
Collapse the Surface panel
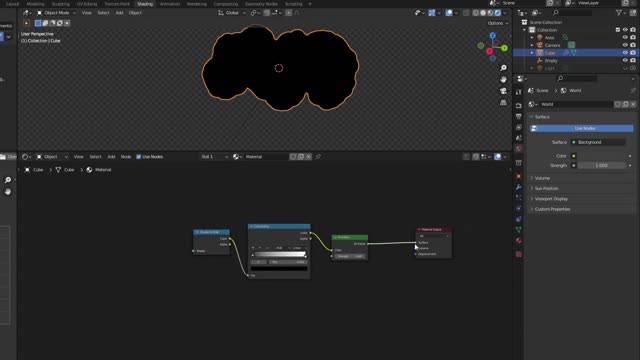click(x=580, y=117)
